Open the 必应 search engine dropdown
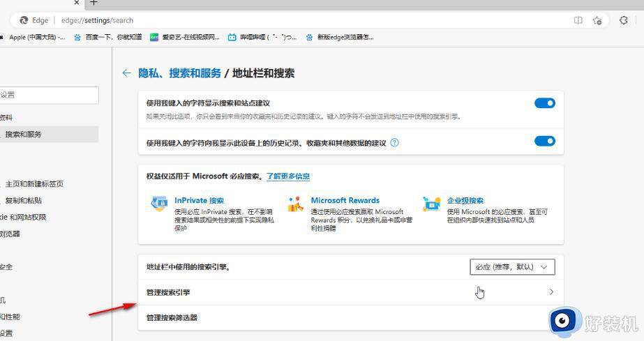Viewport: 644px width, 341px height. (512, 266)
